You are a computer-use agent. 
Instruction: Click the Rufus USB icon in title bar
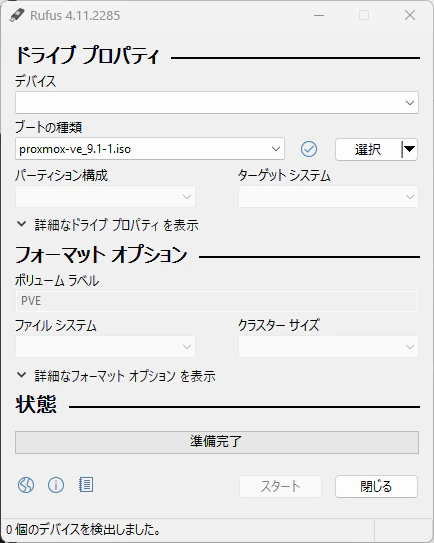(x=17, y=15)
